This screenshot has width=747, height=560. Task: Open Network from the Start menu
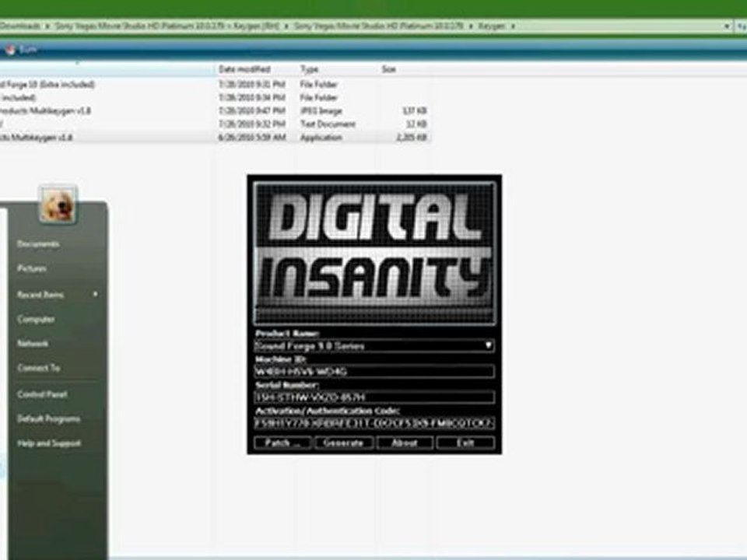(x=33, y=343)
